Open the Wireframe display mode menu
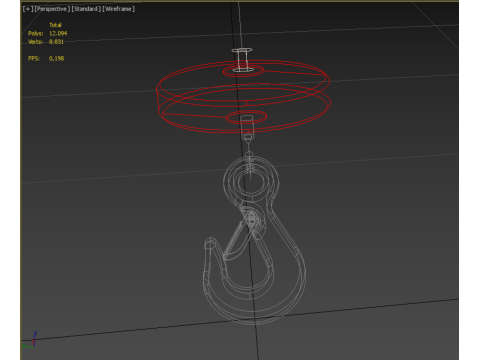Image resolution: width=480 pixels, height=360 pixels. click(x=118, y=9)
